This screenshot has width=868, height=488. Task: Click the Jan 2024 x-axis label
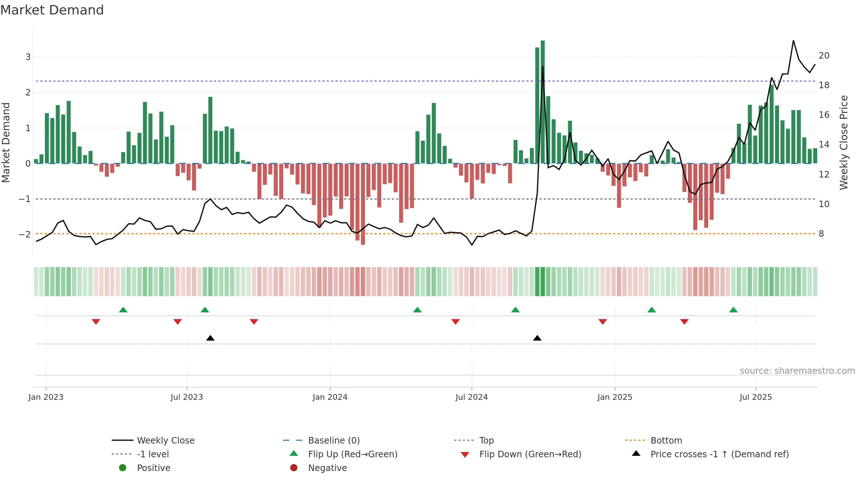[x=330, y=397]
